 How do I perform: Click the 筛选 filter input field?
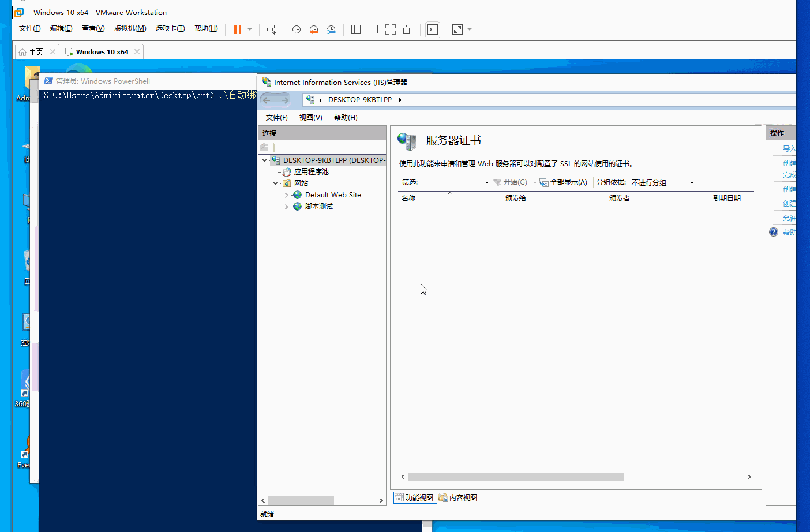(451, 182)
